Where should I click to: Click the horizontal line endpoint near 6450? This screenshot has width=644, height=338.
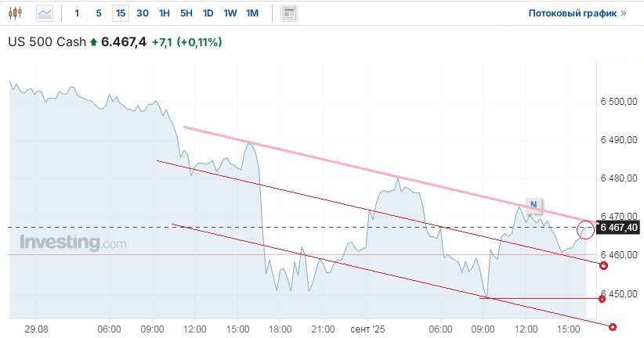tap(602, 298)
